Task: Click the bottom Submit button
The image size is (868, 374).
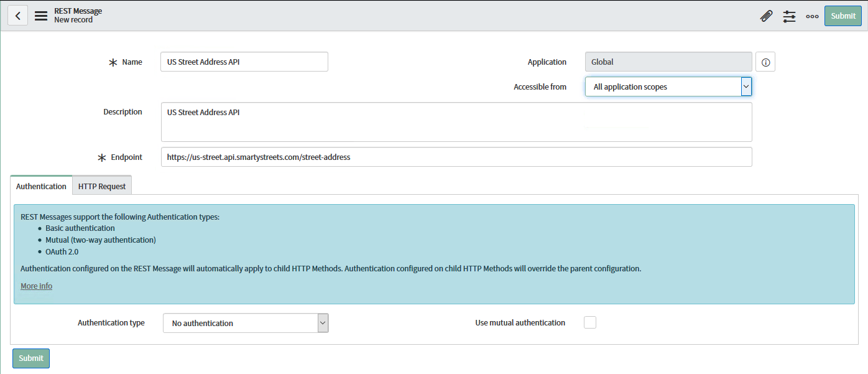Action: [30, 358]
